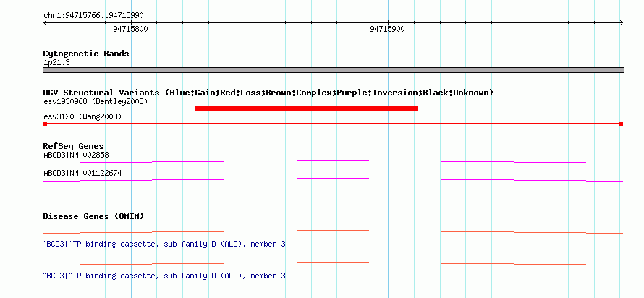Select the Disease Genes (OMIM) track title
Image resolution: width=644 pixels, height=298 pixels.
93,216
